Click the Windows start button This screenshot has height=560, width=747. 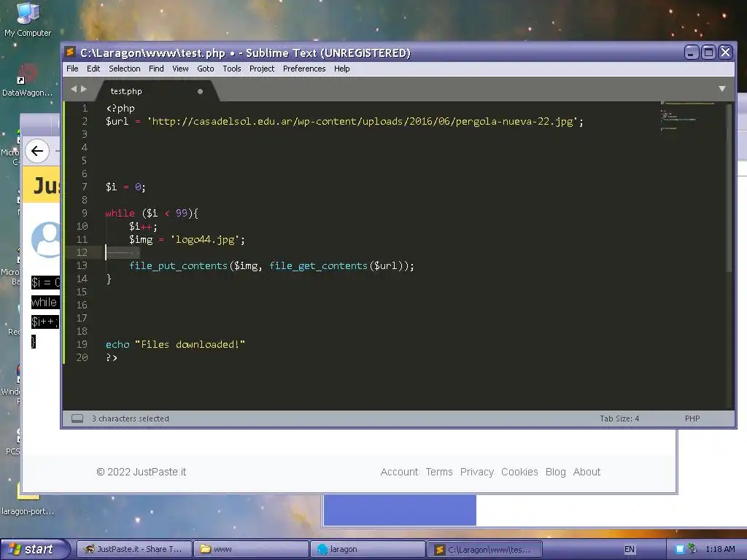tap(35, 549)
